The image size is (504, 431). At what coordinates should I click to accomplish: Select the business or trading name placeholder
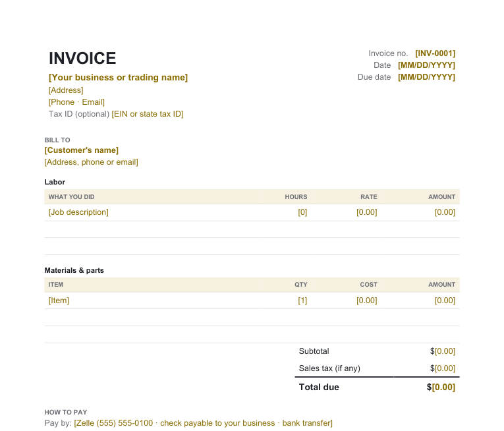click(119, 78)
